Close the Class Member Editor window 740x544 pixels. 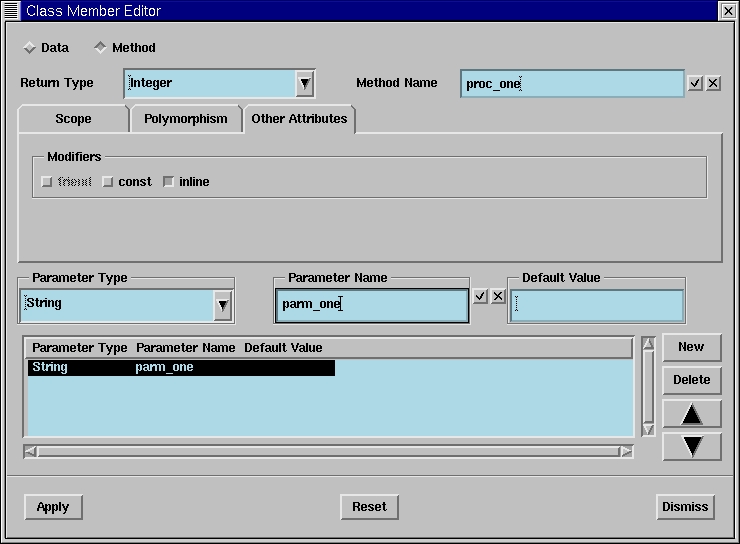[x=728, y=11]
